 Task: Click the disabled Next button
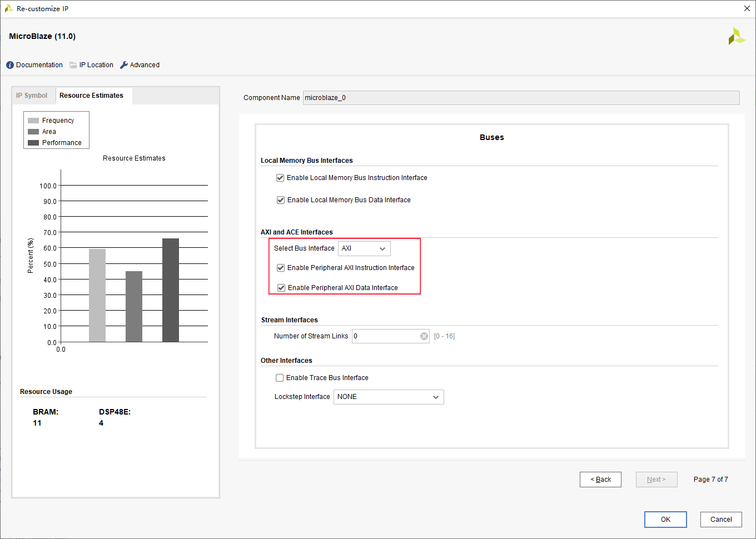tap(656, 480)
